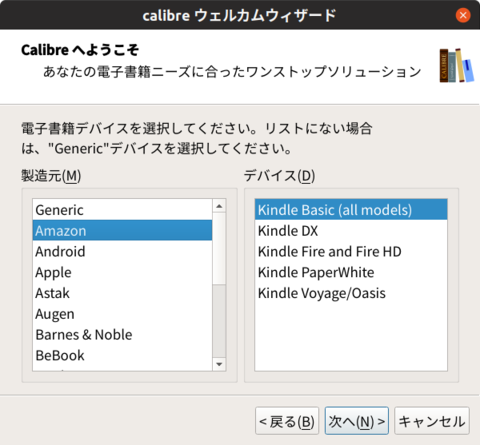Select Kindle Basic (all models) device

coord(351,210)
